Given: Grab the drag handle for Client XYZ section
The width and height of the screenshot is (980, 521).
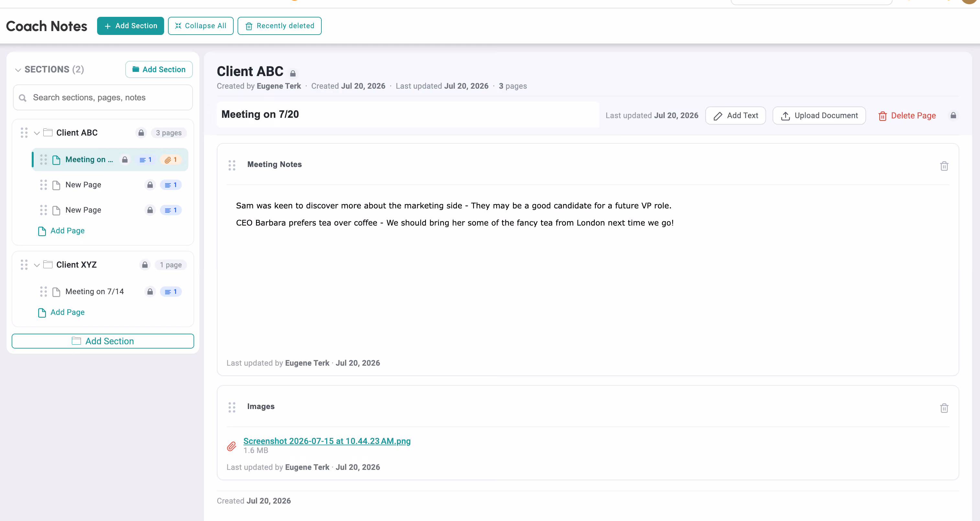Looking at the screenshot, I should 24,265.
